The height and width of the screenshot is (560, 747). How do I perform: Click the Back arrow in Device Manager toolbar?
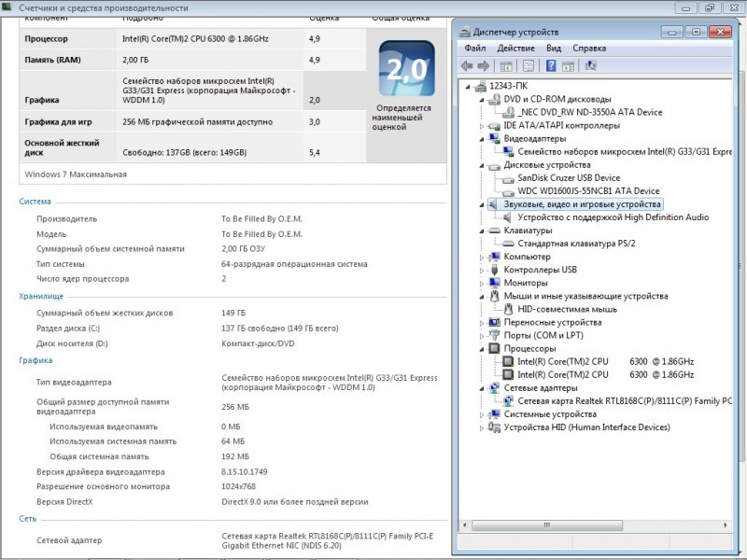(467, 66)
